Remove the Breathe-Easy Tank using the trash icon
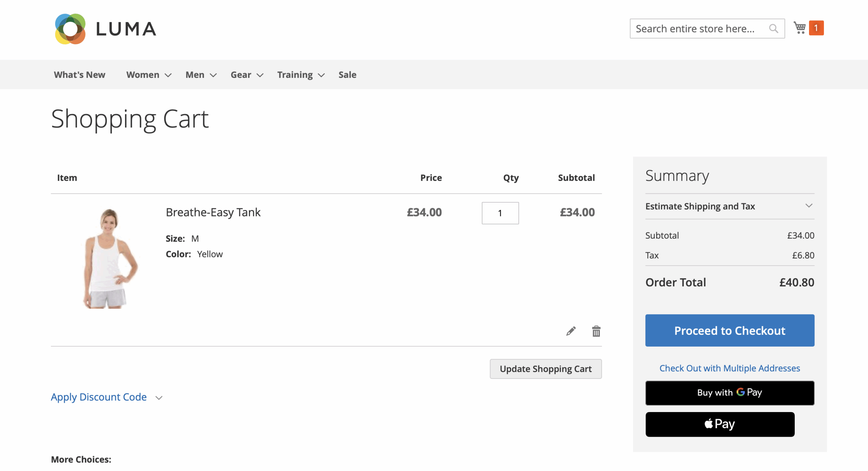 [x=596, y=331]
